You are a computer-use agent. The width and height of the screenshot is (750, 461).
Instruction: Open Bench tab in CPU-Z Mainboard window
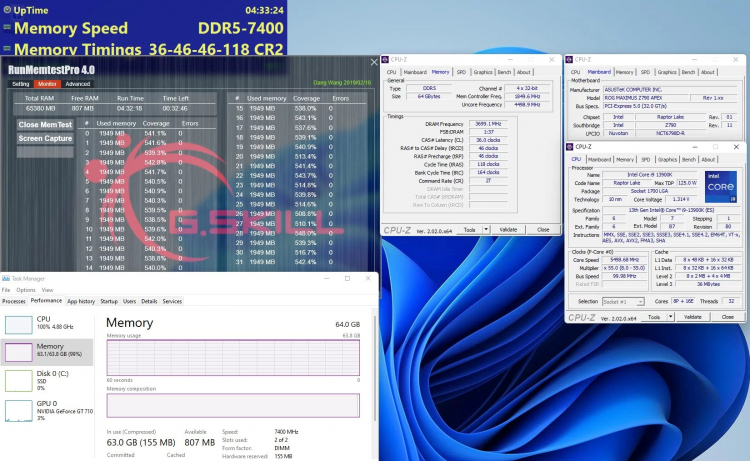pos(687,72)
